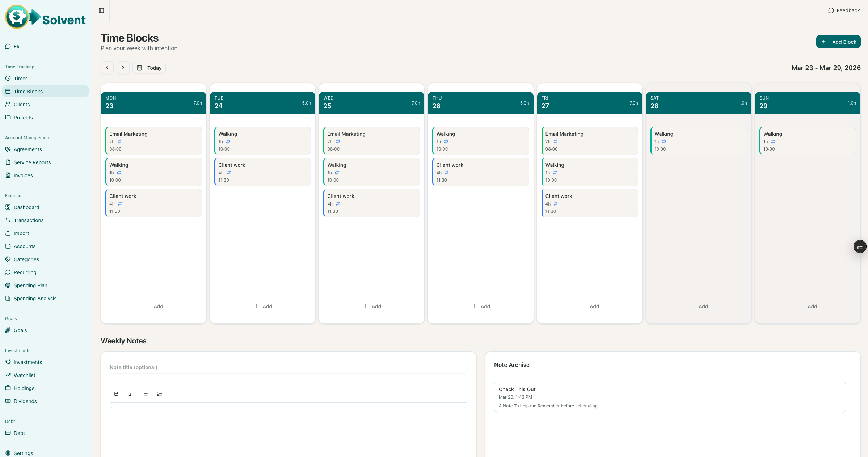Toggle recurring on Monday's Email Marketing block
The image size is (868, 457).
[120, 141]
